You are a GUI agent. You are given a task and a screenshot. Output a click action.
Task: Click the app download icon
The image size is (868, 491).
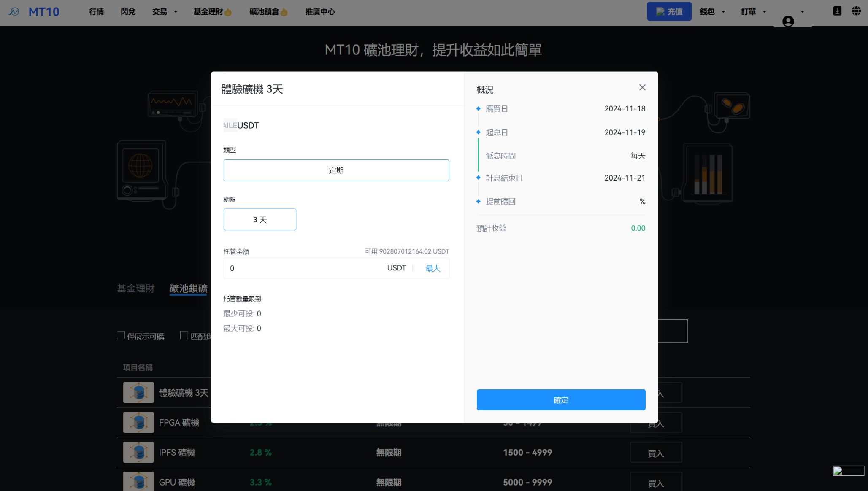click(837, 11)
